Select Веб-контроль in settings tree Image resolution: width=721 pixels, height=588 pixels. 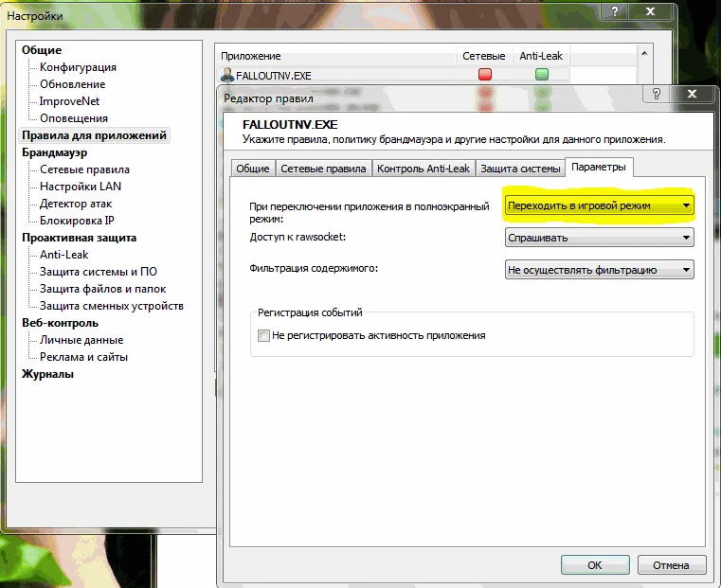click(60, 323)
